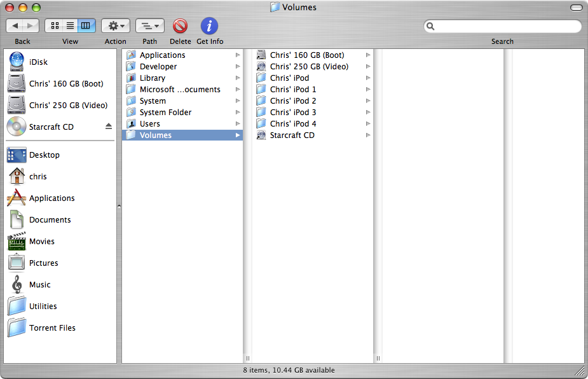Select Chris' iPod 3 folder
The image size is (588, 379).
pyautogui.click(x=313, y=112)
